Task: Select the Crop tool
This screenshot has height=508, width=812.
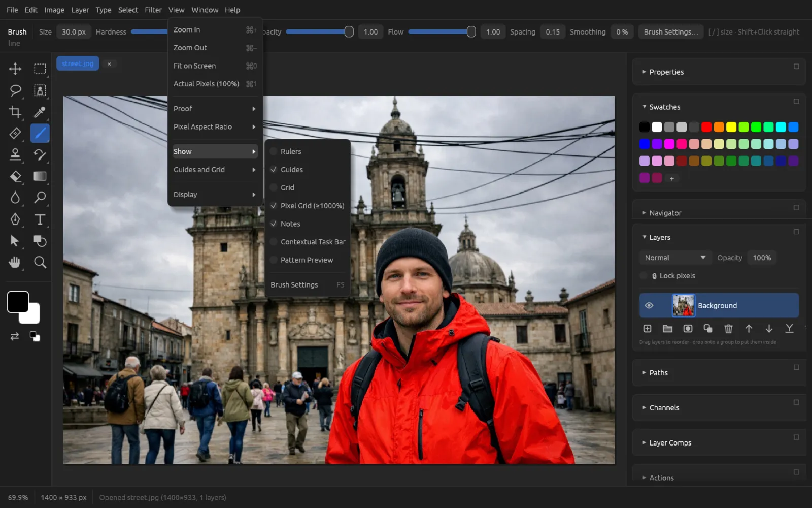Action: (x=15, y=112)
